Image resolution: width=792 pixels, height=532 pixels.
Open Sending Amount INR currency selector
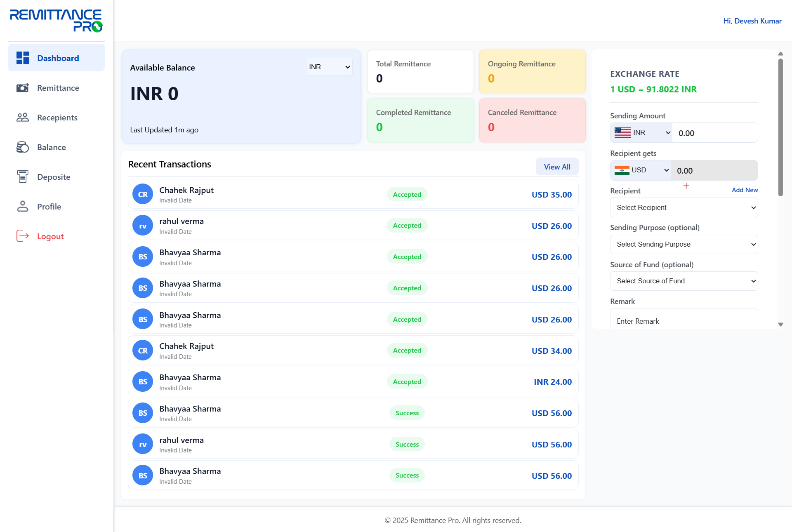[x=642, y=133]
